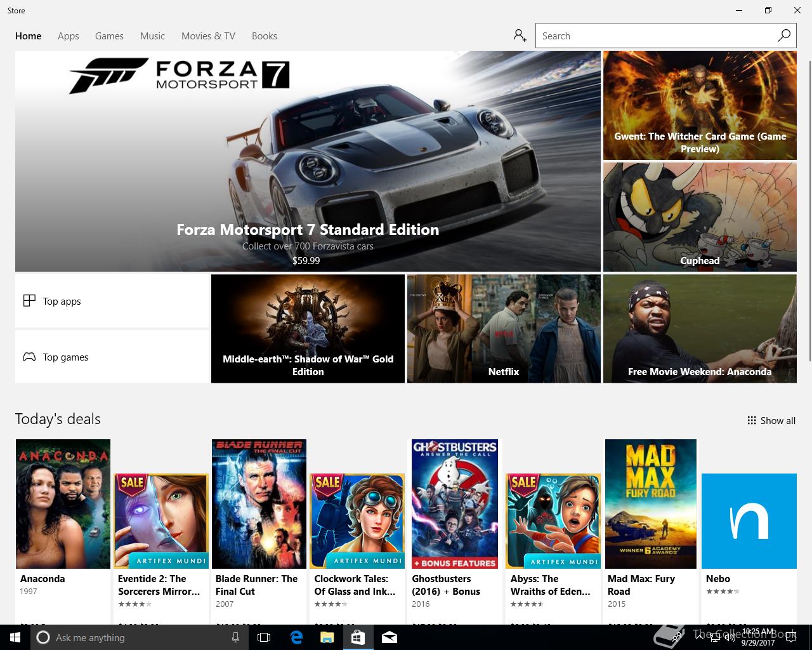The width and height of the screenshot is (812, 650).
Task: Open Free Movie Weekend Anaconda tile
Action: click(x=700, y=329)
